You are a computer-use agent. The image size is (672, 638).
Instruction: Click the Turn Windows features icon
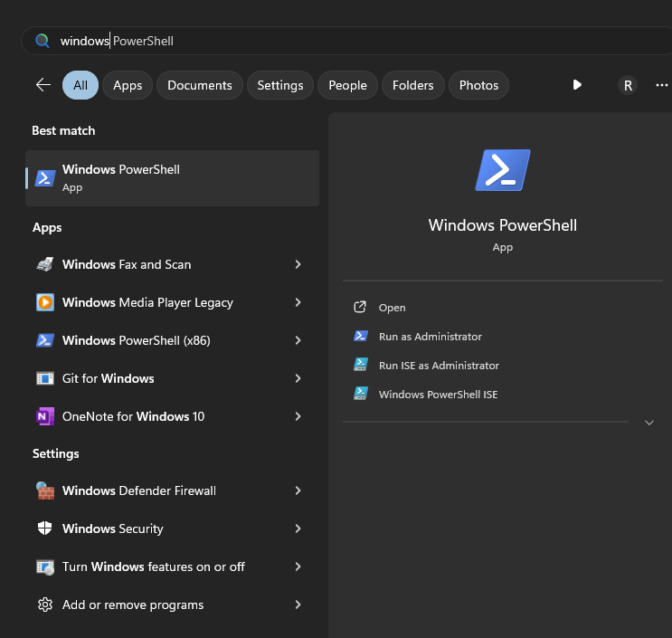(x=45, y=567)
